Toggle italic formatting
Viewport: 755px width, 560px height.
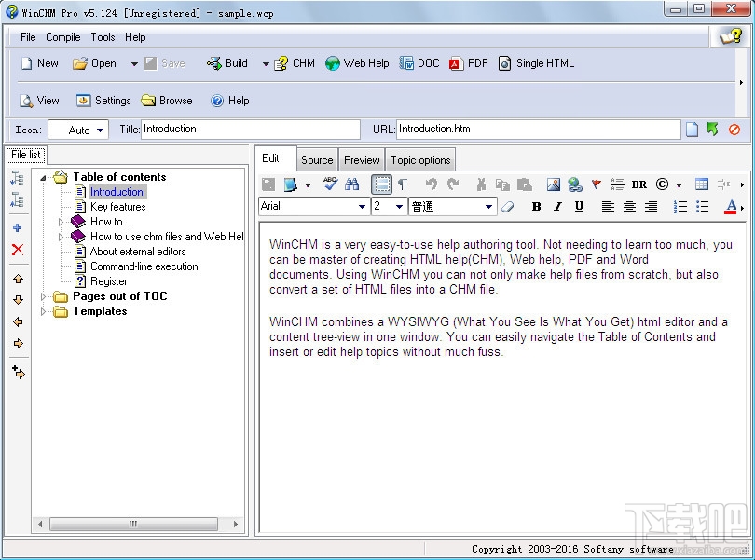coord(557,207)
